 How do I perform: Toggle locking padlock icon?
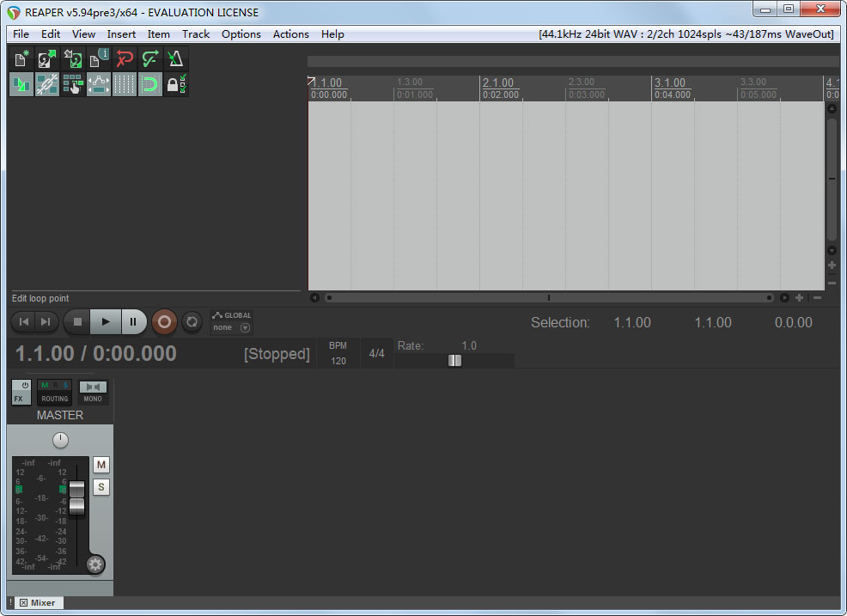click(x=175, y=84)
